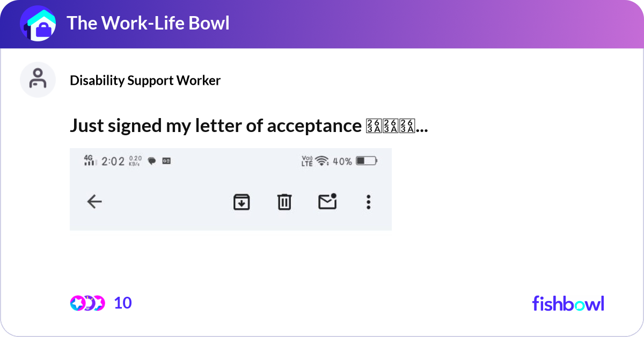Open the Disability Support Worker profile
This screenshot has height=337, width=644.
click(x=145, y=80)
